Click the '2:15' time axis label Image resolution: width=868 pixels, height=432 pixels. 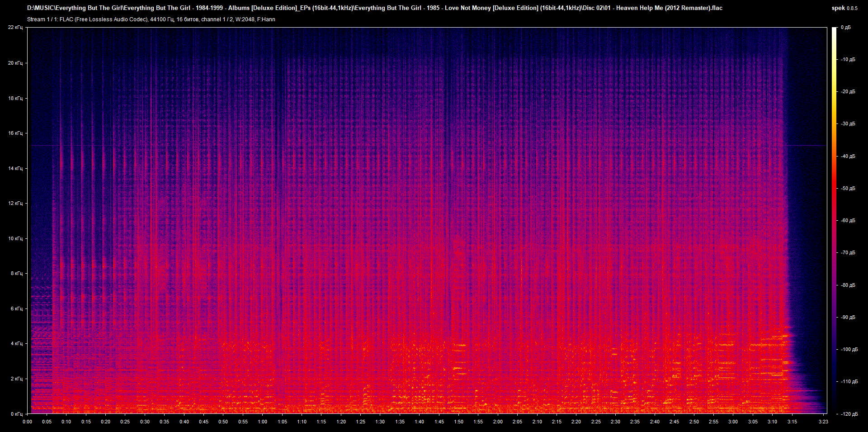click(557, 422)
